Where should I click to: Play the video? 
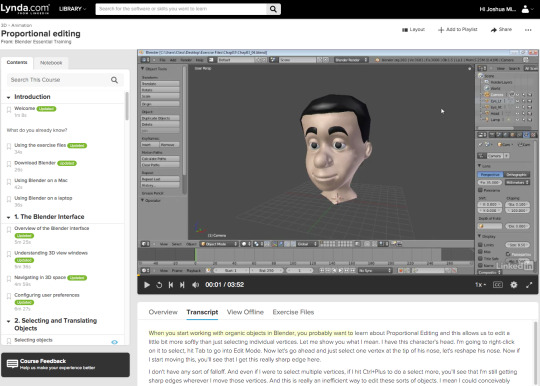(147, 285)
